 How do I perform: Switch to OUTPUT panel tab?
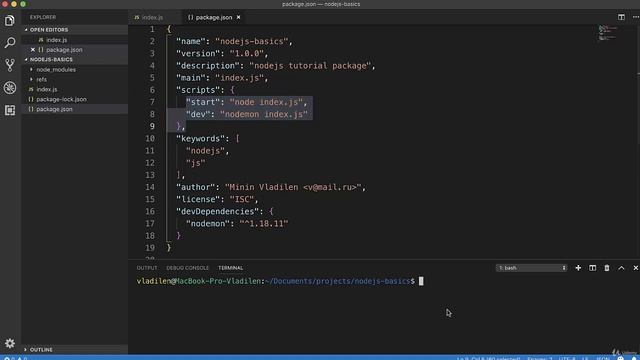147,268
